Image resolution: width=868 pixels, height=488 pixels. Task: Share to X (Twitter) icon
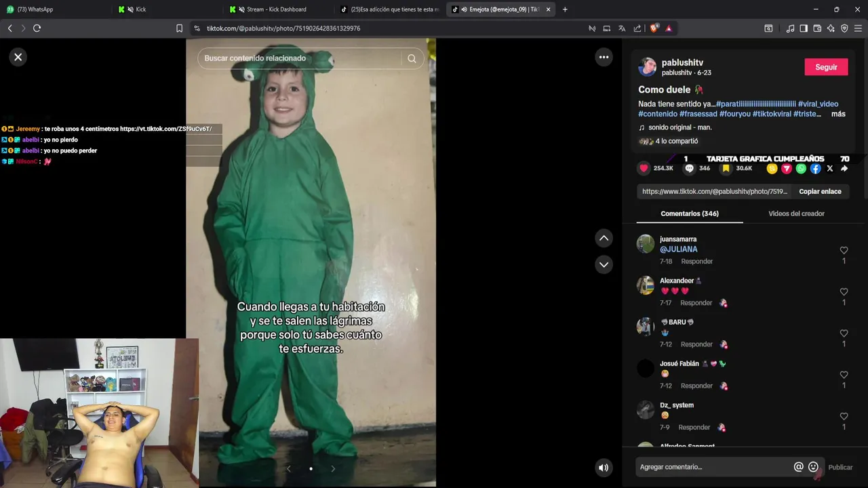tap(830, 168)
